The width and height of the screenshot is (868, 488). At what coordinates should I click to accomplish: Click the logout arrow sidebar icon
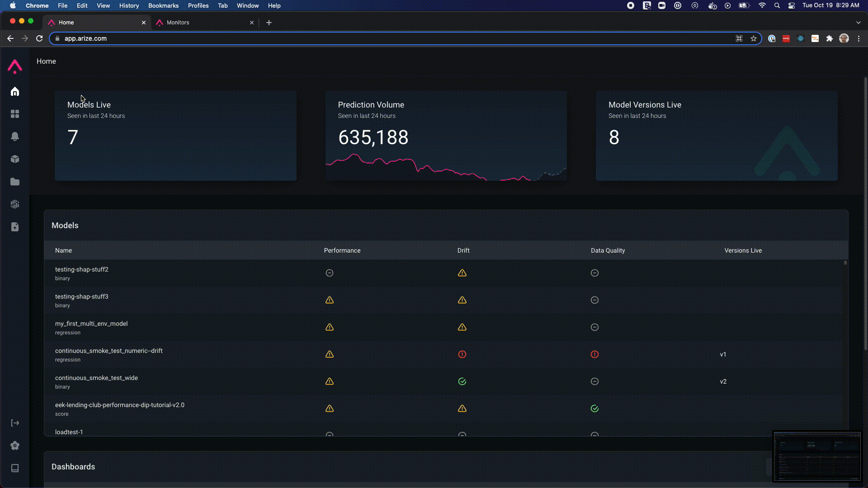click(15, 423)
